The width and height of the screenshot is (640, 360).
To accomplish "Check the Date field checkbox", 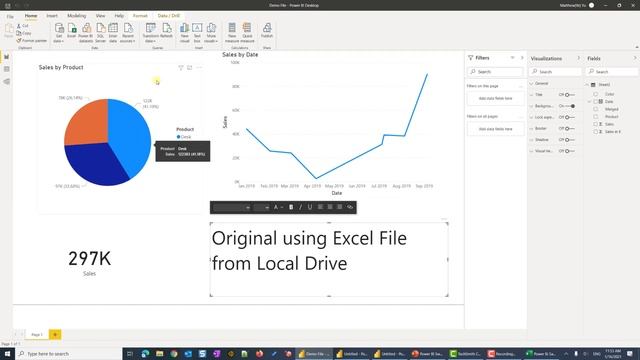I will (x=596, y=102).
